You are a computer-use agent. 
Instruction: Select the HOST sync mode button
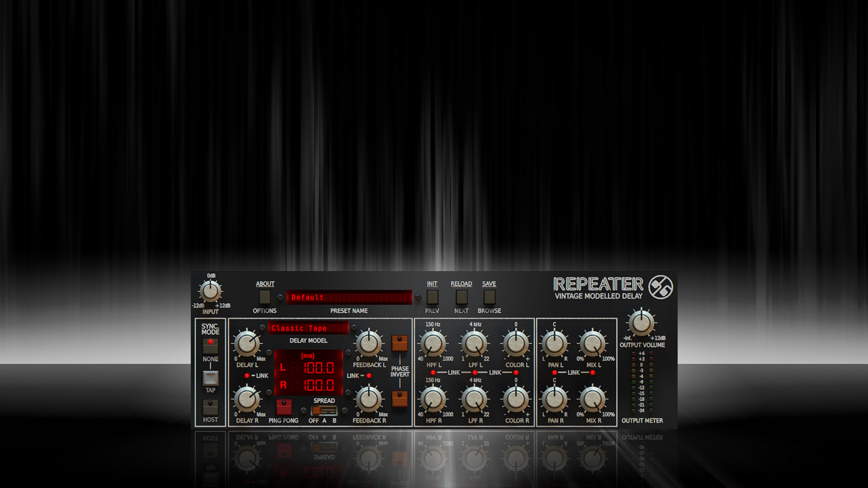210,407
